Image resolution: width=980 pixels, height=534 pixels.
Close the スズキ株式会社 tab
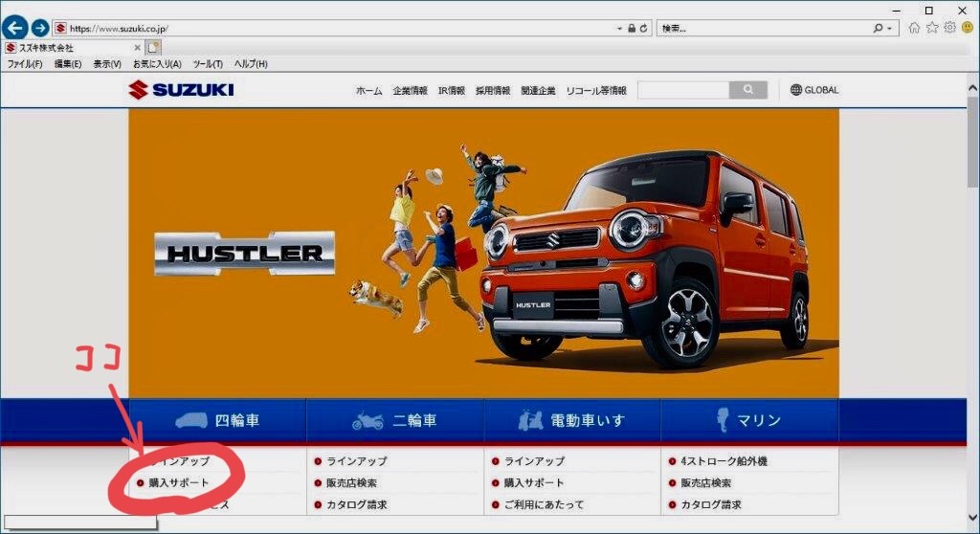(x=138, y=48)
